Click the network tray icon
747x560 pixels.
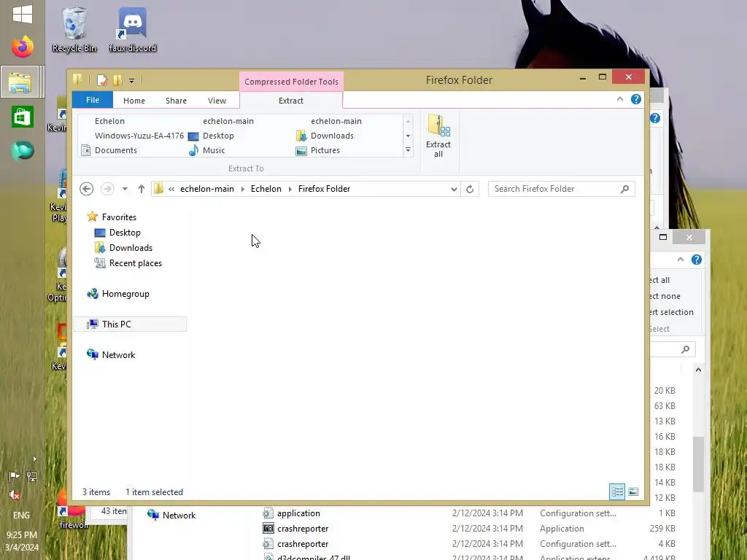tap(32, 476)
